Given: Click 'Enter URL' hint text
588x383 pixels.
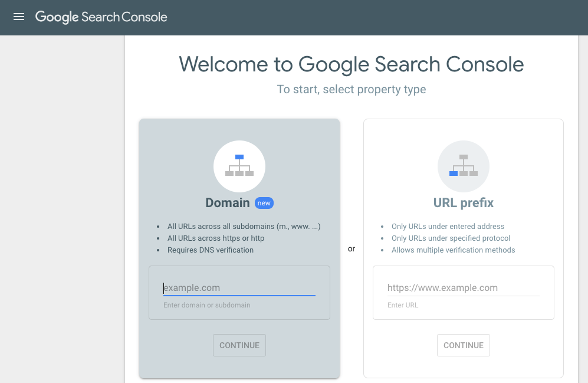Looking at the screenshot, I should 403,305.
